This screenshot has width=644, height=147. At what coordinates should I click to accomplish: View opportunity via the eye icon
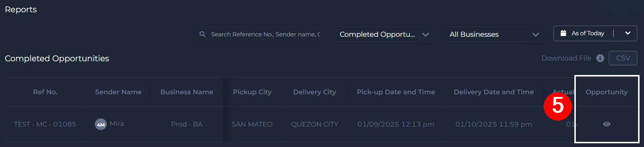click(607, 124)
